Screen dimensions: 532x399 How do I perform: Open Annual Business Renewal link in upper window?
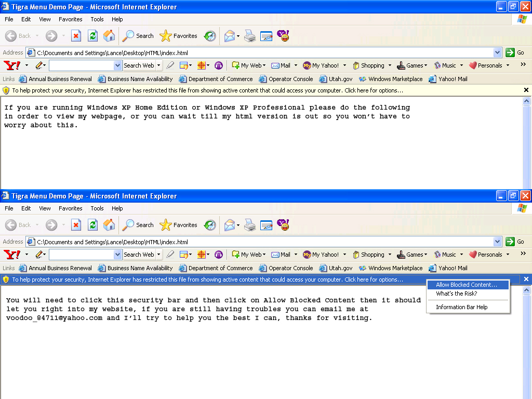[x=55, y=79]
